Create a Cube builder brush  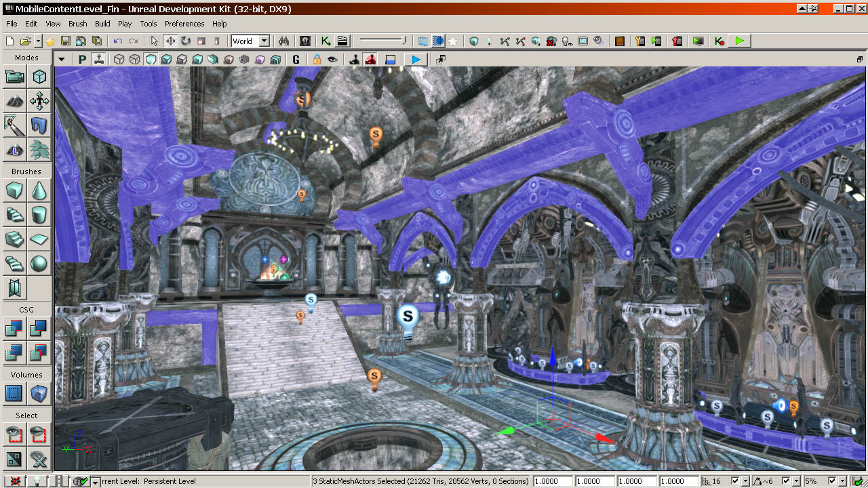[x=15, y=190]
